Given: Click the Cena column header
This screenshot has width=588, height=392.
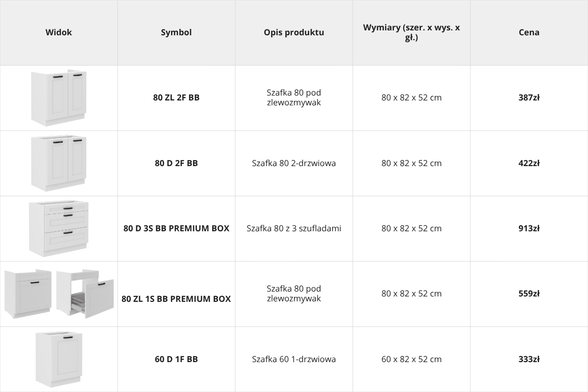Looking at the screenshot, I should [x=529, y=32].
